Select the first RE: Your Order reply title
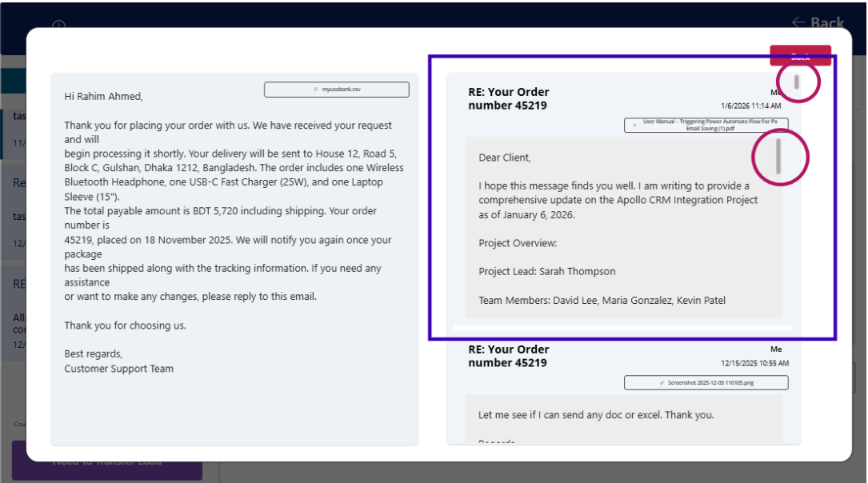The height and width of the screenshot is (483, 868). [509, 98]
